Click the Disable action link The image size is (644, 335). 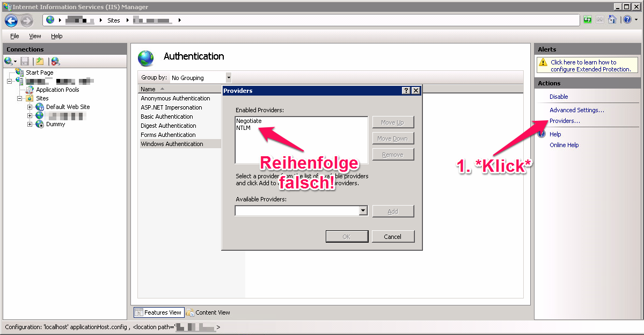point(559,97)
